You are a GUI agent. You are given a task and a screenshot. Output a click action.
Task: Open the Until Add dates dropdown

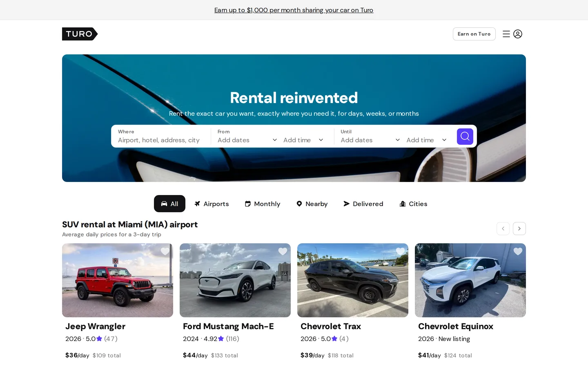point(370,140)
